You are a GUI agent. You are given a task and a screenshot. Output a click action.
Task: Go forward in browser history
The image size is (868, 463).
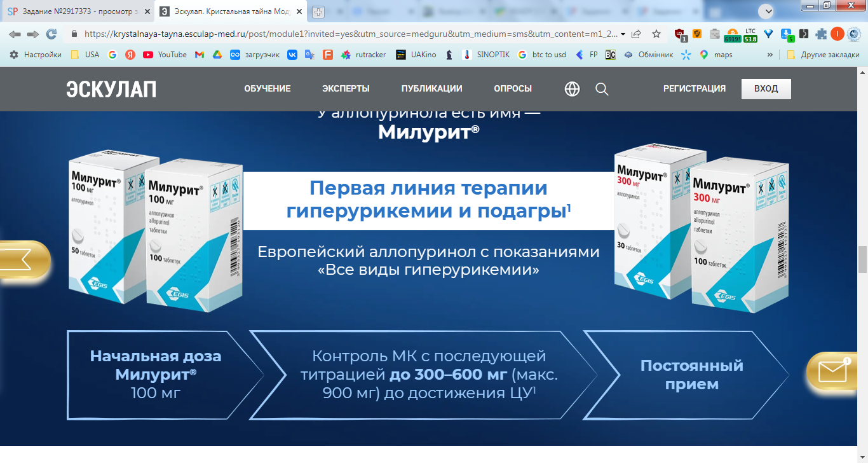point(32,34)
